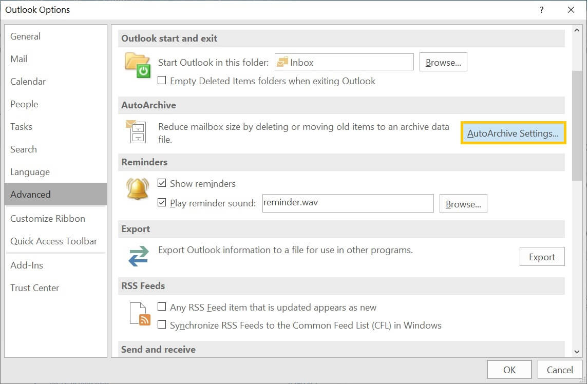Click the Start Outlook folder field showing Inbox
Image resolution: width=588 pixels, height=384 pixels.
344,62
